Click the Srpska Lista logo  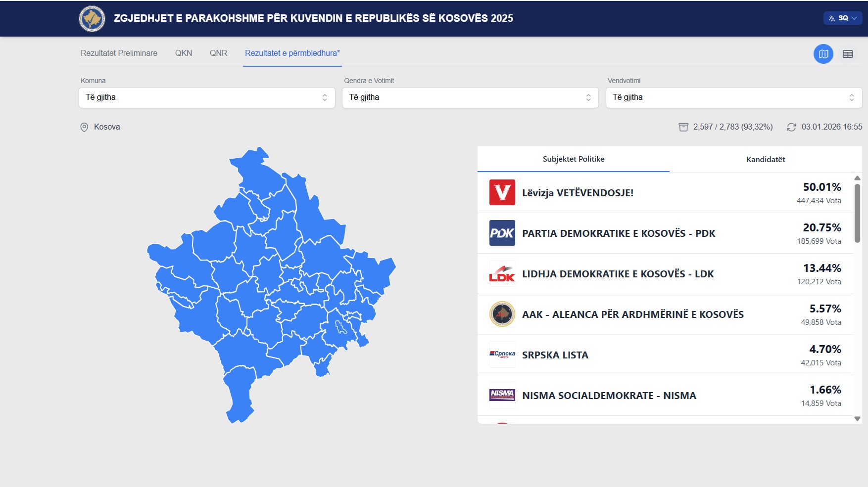coord(502,354)
